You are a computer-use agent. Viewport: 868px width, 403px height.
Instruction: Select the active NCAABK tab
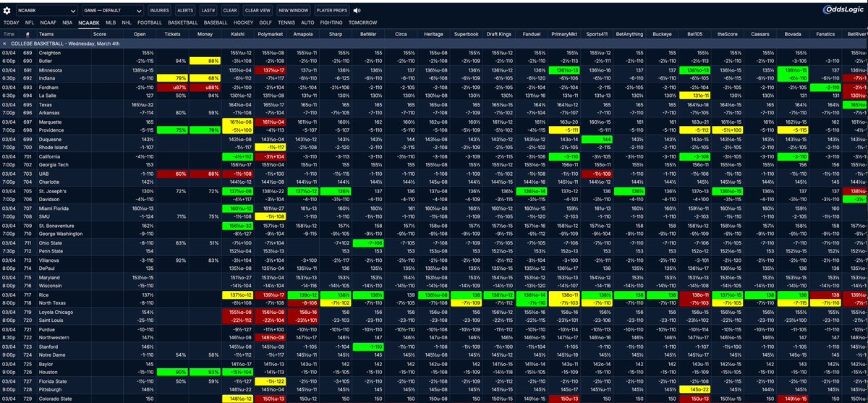[89, 22]
